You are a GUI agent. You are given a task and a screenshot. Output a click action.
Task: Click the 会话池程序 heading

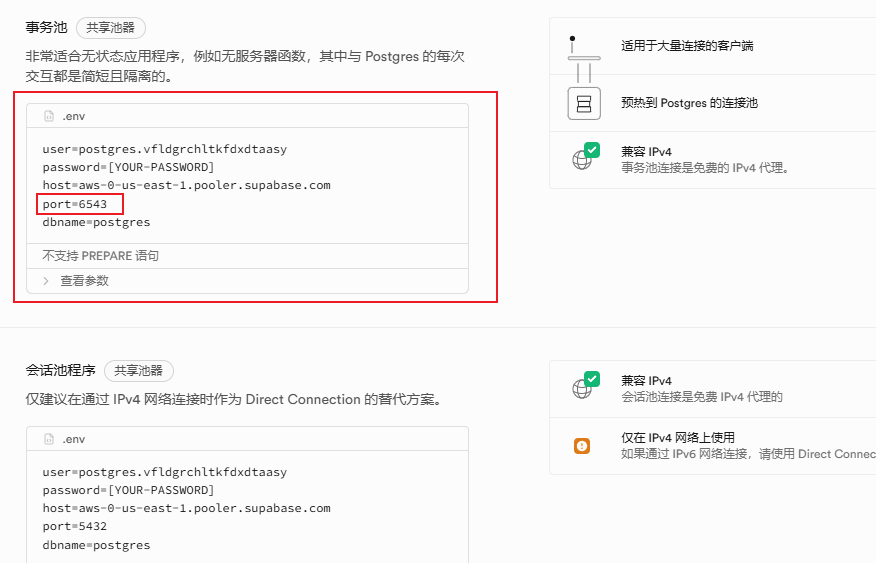[x=60, y=370]
